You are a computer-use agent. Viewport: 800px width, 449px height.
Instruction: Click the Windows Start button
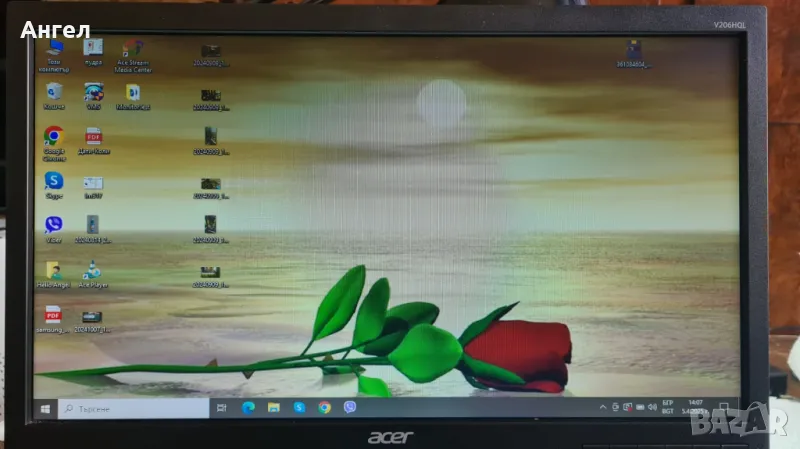(45, 409)
